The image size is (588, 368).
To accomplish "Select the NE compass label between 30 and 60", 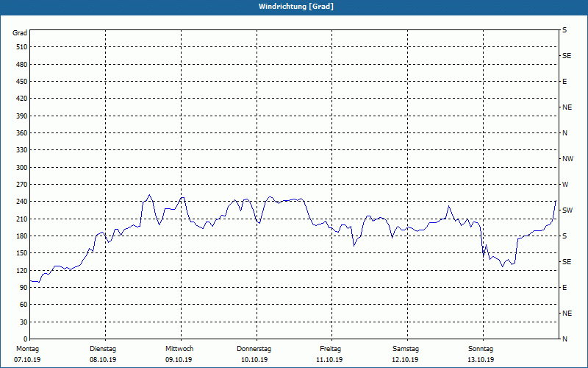I will [567, 314].
